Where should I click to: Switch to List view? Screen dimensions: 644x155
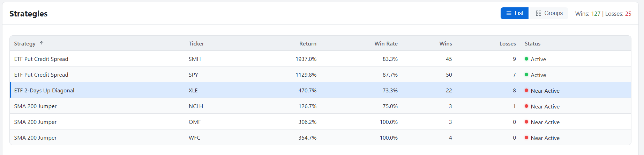(x=515, y=13)
